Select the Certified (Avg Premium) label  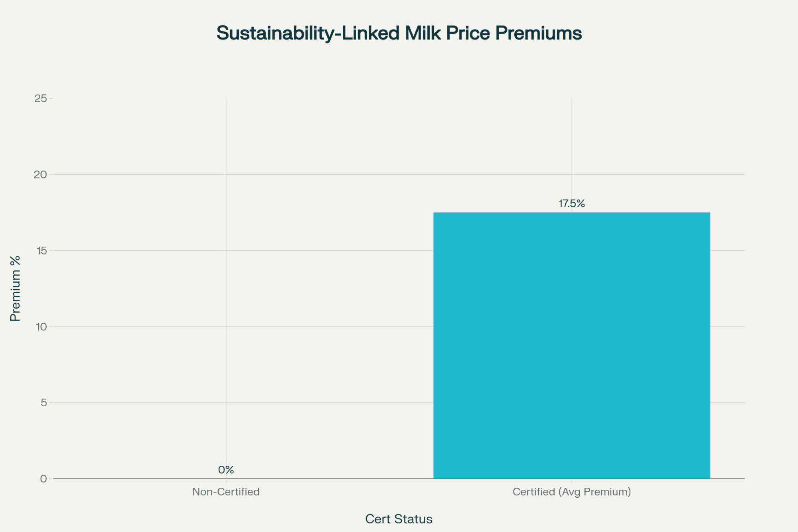pos(571,492)
